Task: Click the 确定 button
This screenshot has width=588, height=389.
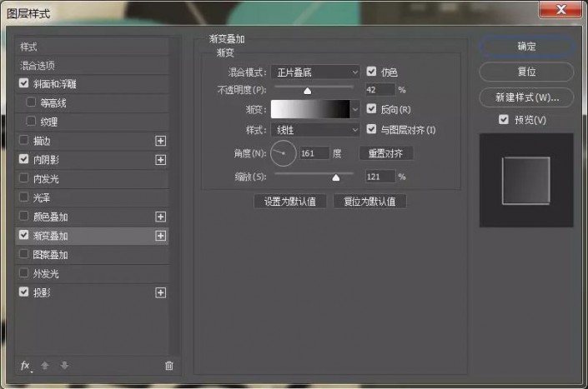Action: click(x=526, y=47)
